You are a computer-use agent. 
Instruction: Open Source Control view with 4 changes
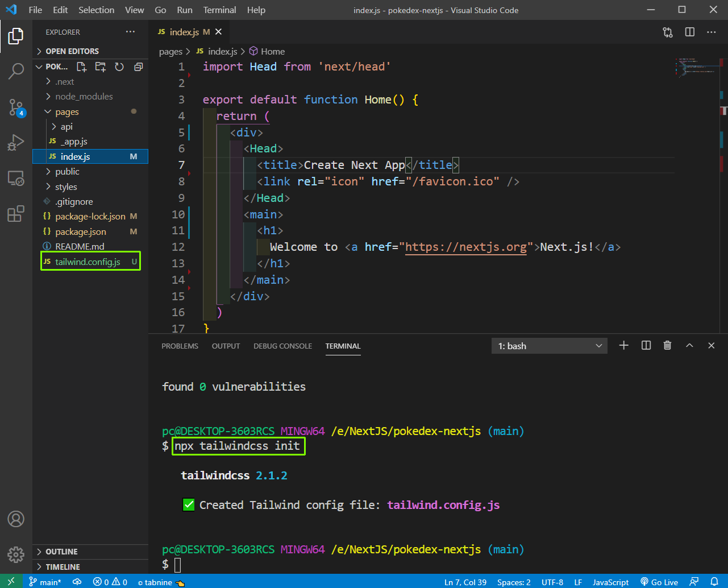[x=16, y=107]
